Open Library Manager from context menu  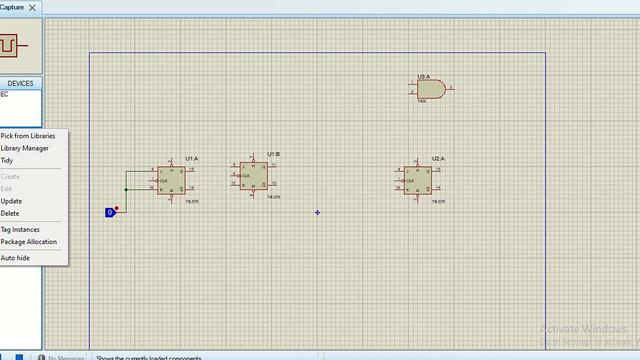pos(24,148)
